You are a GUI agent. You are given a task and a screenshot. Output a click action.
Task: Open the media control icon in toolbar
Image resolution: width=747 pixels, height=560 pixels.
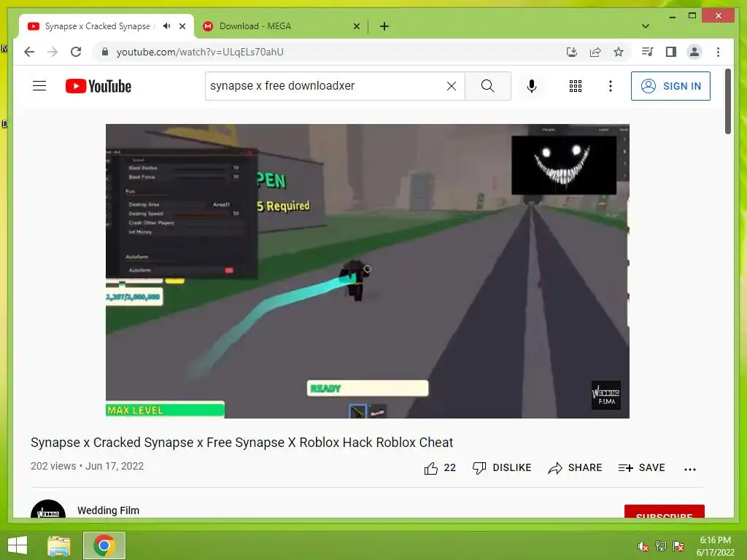click(x=648, y=52)
